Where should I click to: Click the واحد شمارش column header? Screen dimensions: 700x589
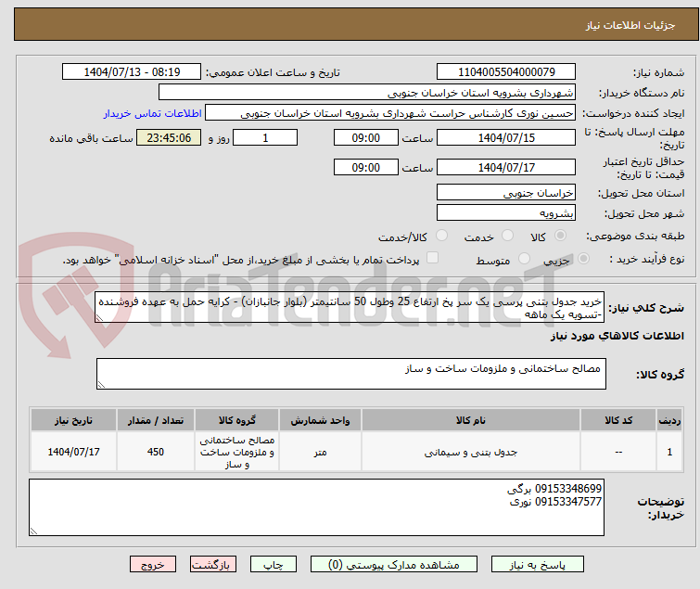[320, 420]
